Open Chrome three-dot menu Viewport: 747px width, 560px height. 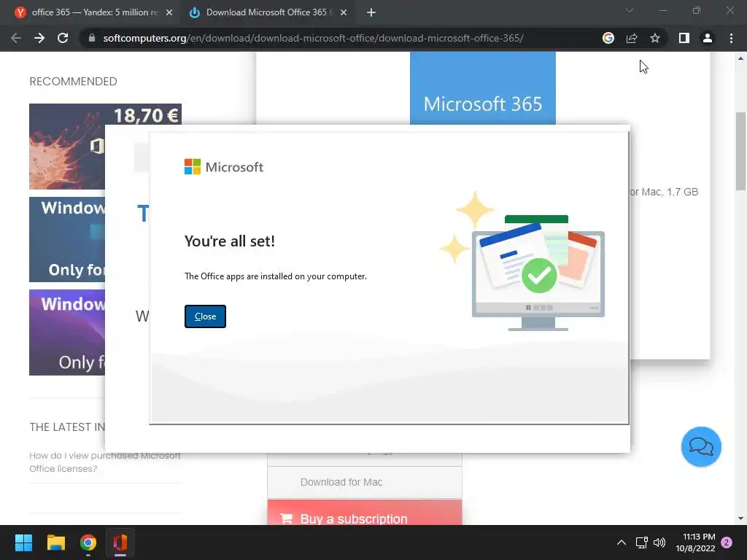click(x=731, y=38)
